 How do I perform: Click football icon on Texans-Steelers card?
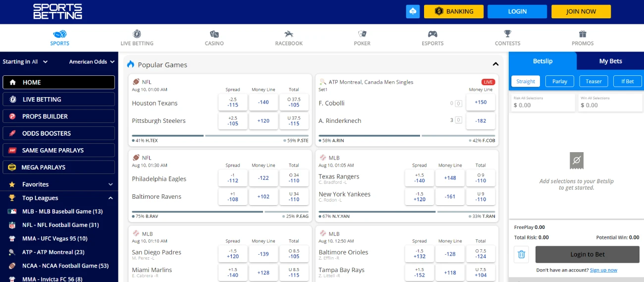[136, 82]
